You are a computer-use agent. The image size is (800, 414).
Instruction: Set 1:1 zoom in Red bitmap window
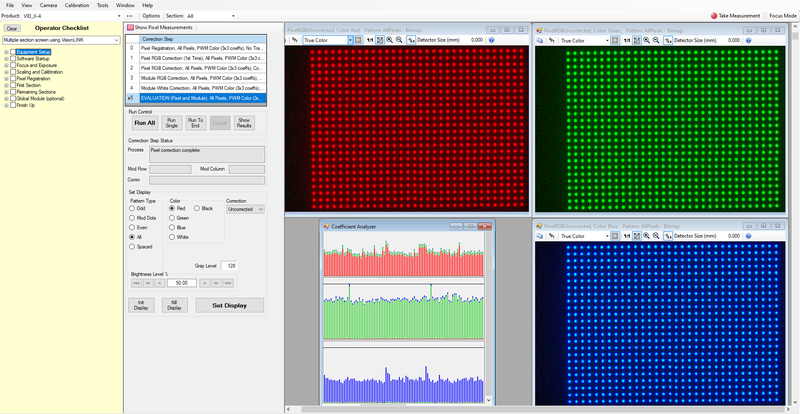pos(369,40)
